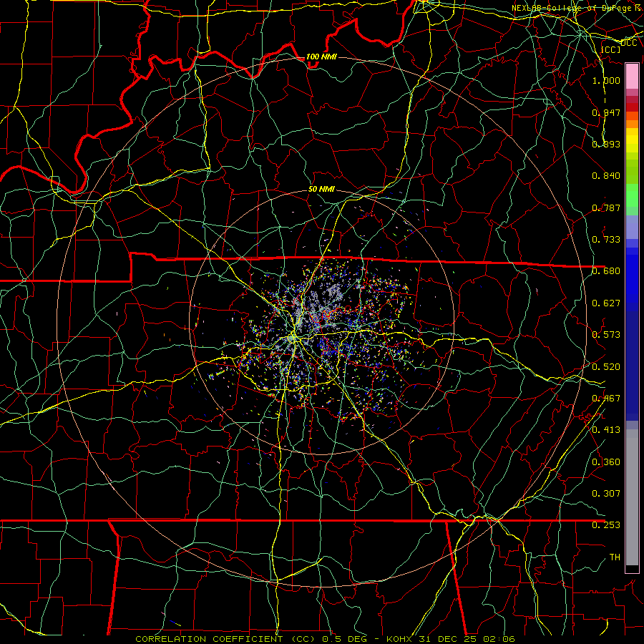Click the 02:06 timestamp in the caption
The width and height of the screenshot is (644, 644).
(499, 639)
